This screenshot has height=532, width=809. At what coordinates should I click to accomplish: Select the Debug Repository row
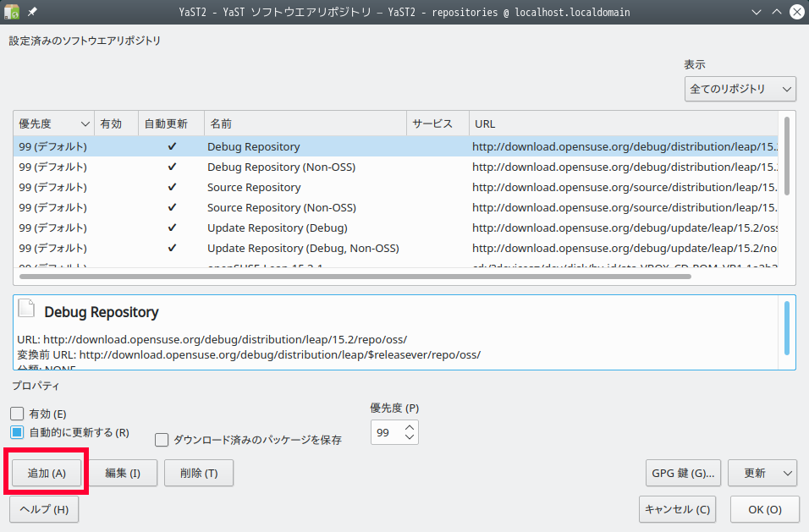pos(396,146)
